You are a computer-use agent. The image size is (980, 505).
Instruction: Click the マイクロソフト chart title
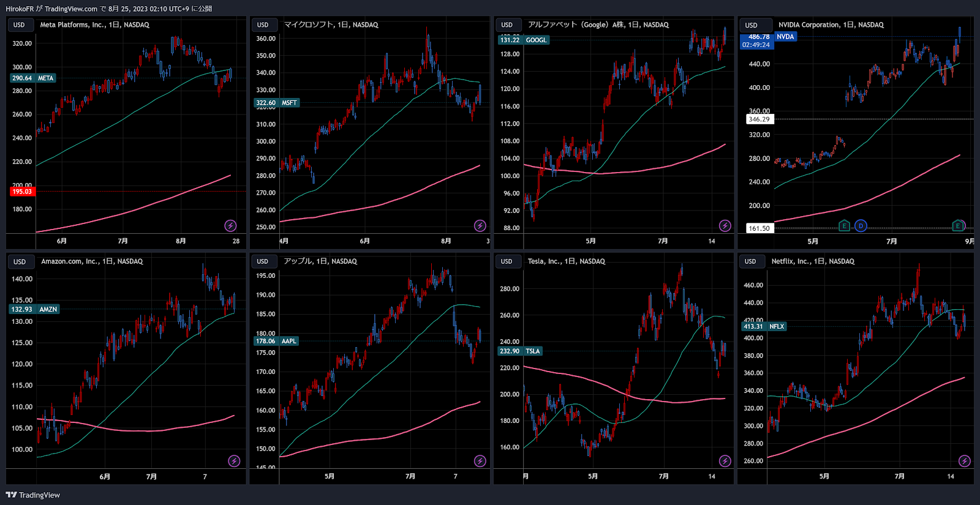tap(331, 25)
